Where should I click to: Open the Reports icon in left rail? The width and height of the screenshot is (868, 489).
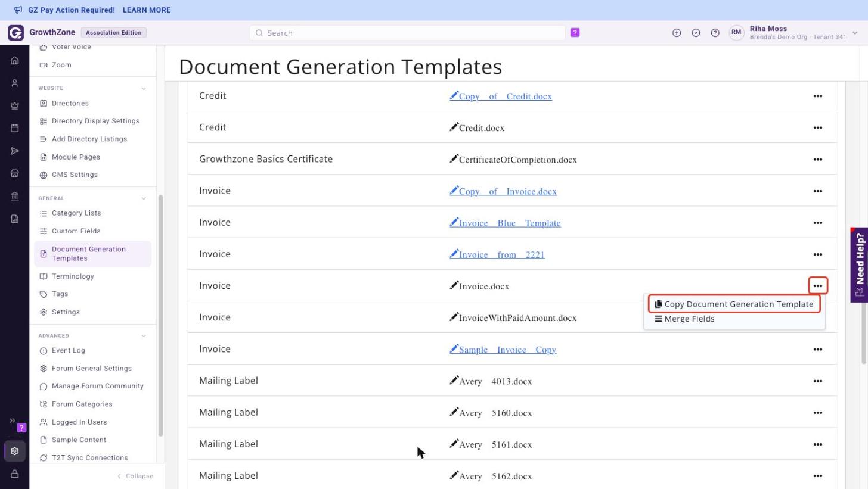pos(15,219)
